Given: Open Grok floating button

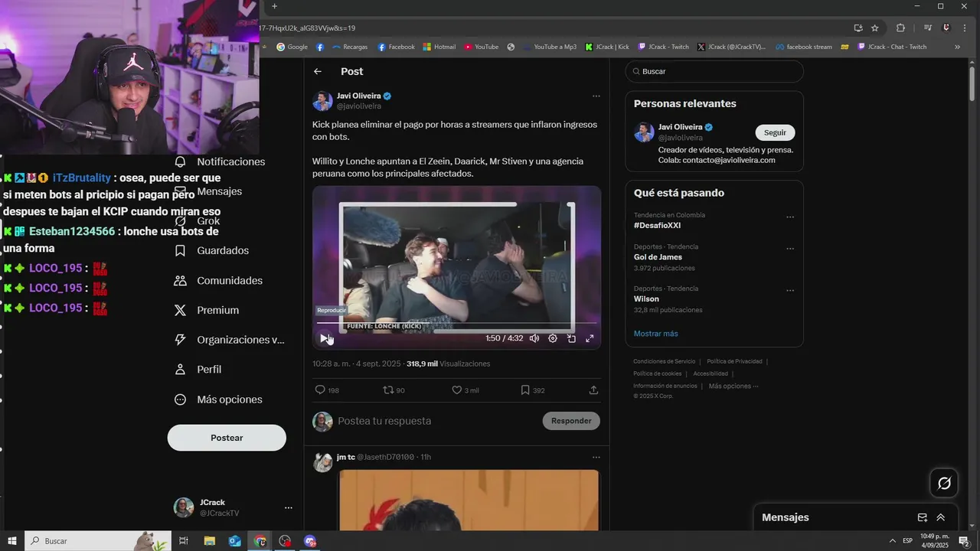Looking at the screenshot, I should pyautogui.click(x=944, y=483).
